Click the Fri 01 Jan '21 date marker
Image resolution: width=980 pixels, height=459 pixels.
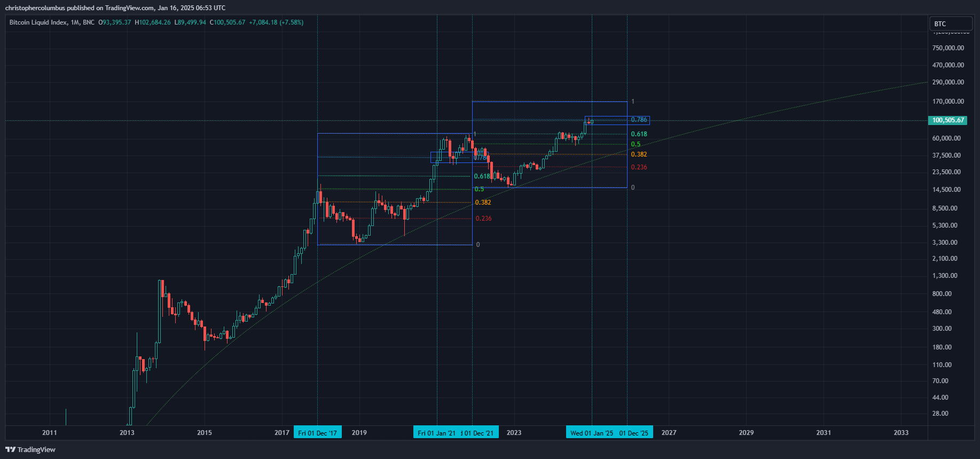tap(436, 433)
